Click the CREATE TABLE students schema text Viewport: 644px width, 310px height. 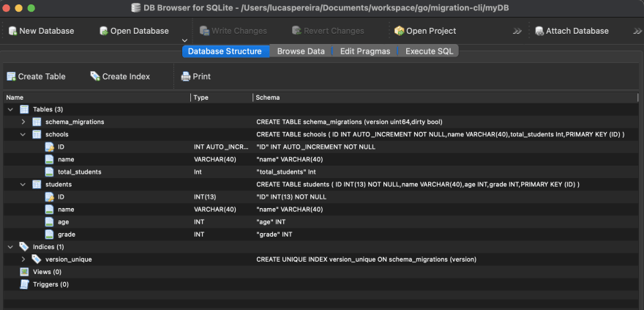pyautogui.click(x=418, y=184)
